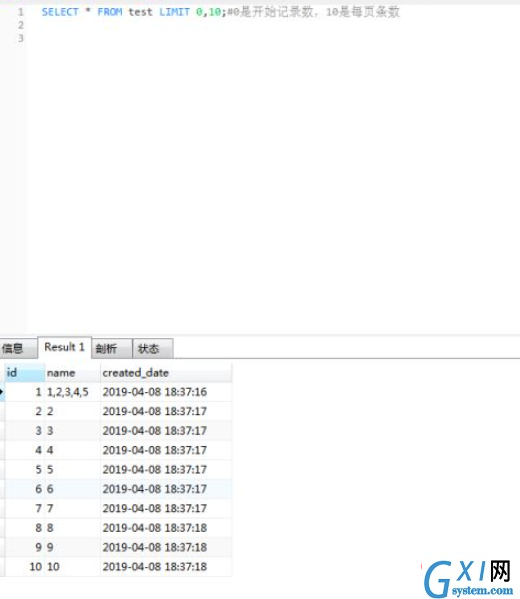This screenshot has width=520, height=599.
Task: Click the created_date column header
Action: coord(166,373)
